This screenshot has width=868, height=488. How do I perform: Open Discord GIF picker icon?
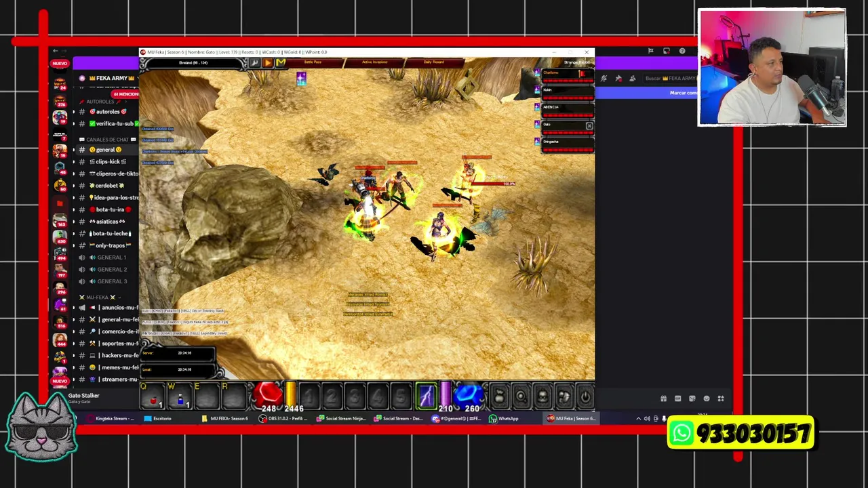click(677, 399)
